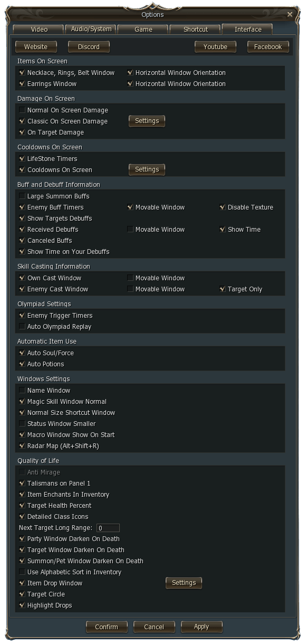The image size is (306, 644).
Task: Click the Apply button
Action: pos(202,627)
